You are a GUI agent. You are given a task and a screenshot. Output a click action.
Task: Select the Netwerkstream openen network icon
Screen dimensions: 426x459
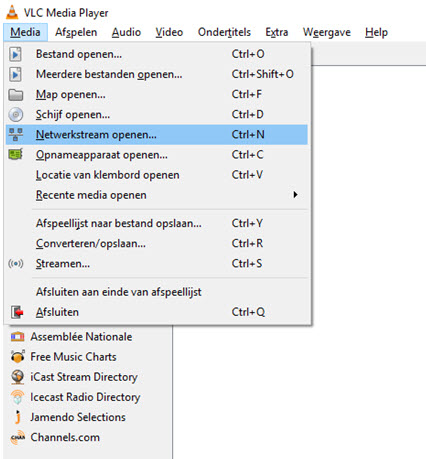pyautogui.click(x=16, y=135)
